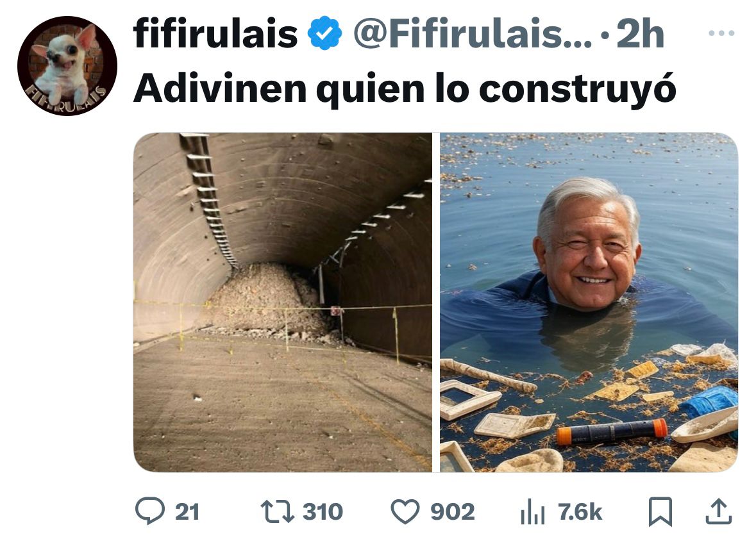
Task: Open the view analytics bar chart icon
Action: [x=533, y=513]
